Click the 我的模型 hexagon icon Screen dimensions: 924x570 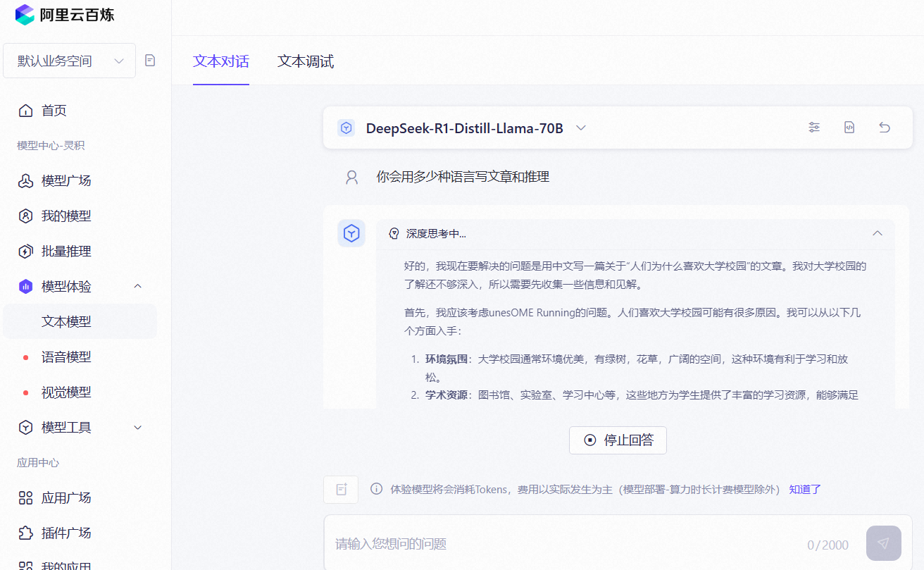25,216
